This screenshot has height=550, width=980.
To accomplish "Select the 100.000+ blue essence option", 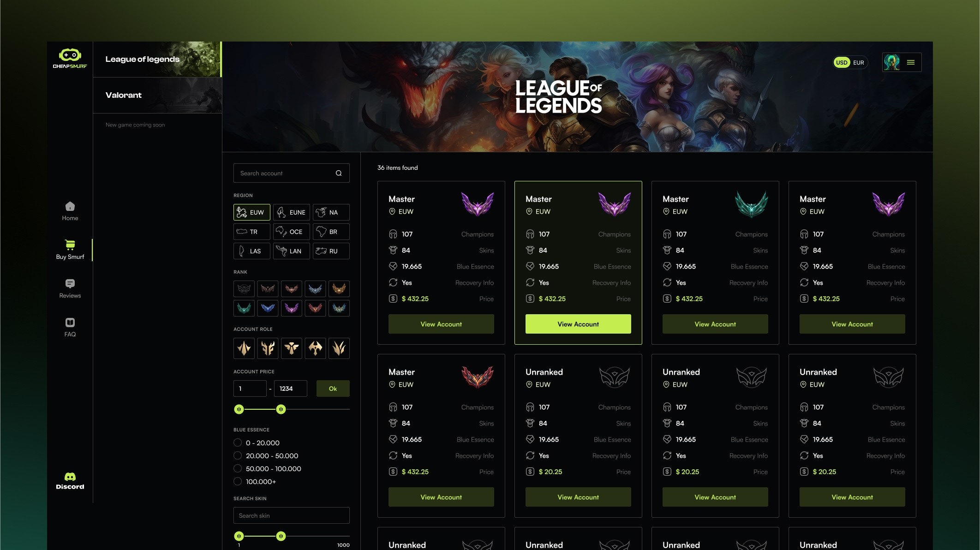I will tap(238, 481).
